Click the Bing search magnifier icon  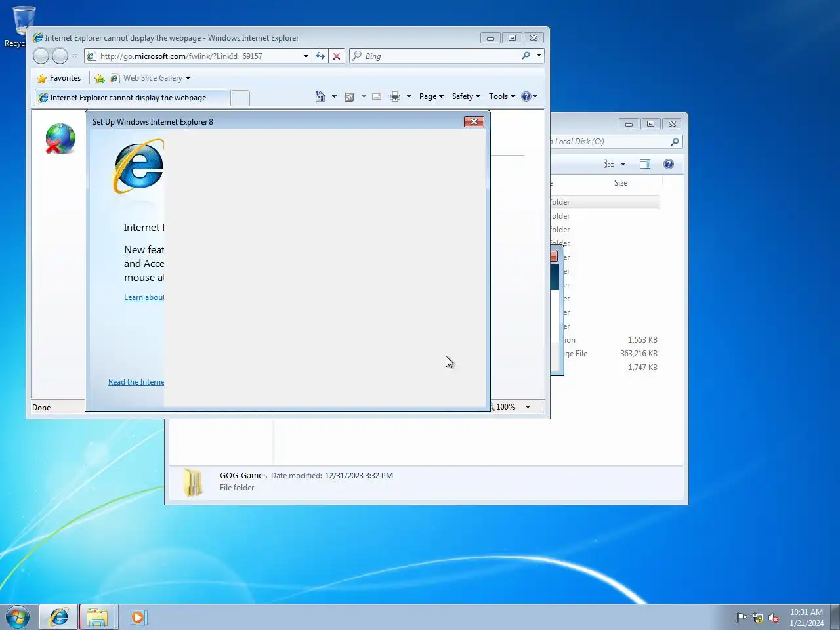tap(526, 56)
